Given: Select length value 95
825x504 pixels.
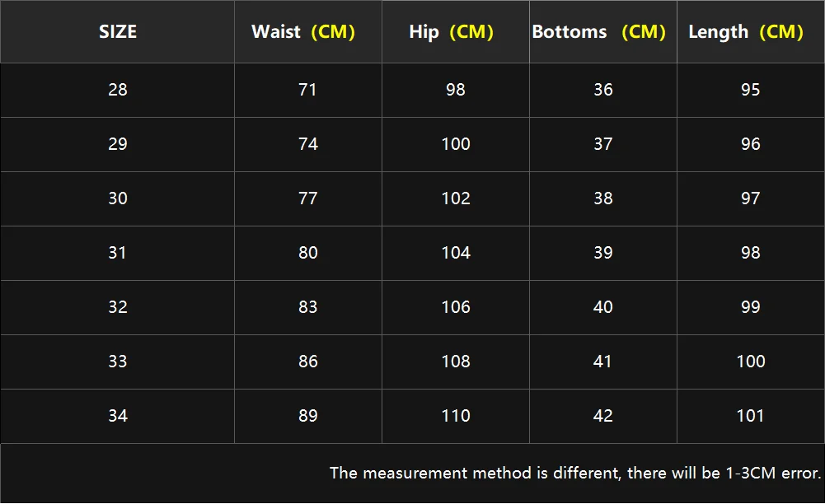Looking at the screenshot, I should click(751, 90).
